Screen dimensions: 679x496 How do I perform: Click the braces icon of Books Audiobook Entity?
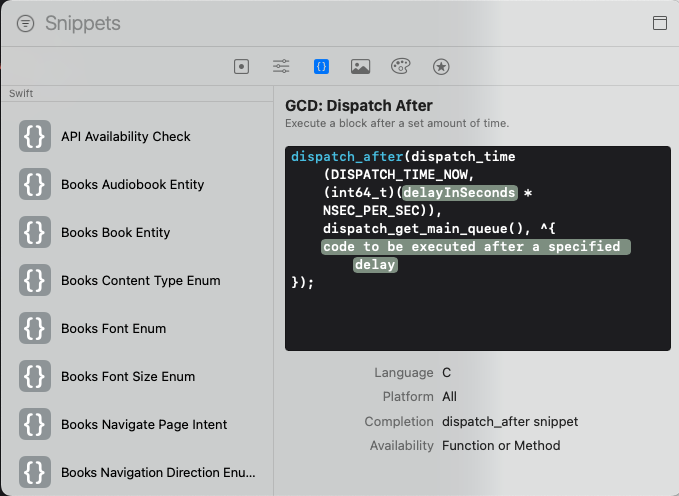(35, 184)
